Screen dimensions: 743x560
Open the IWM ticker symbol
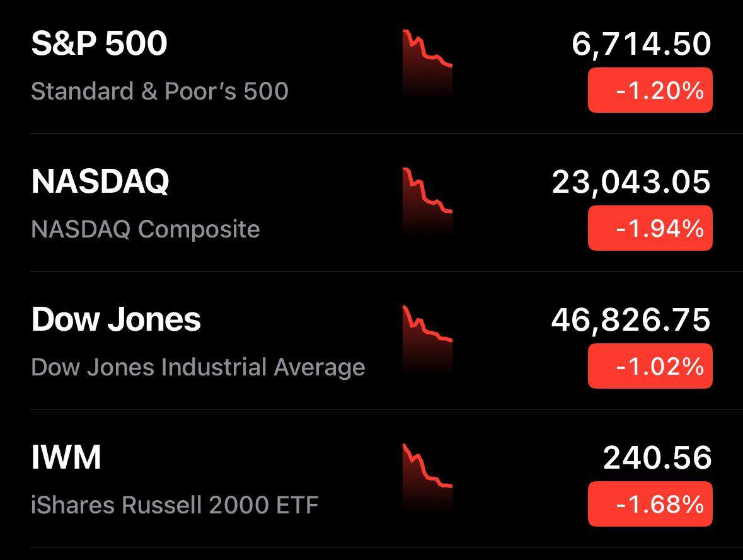[x=66, y=458]
